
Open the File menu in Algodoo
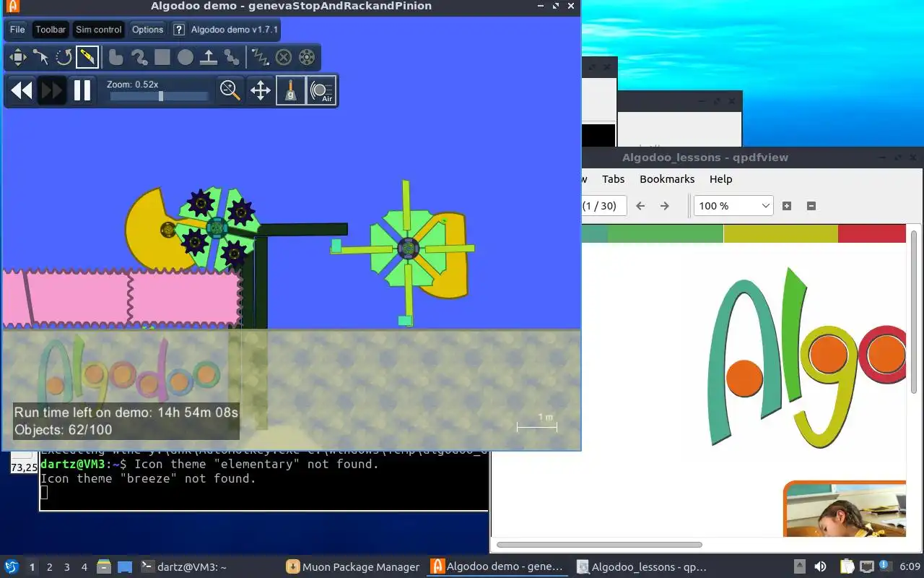coord(17,30)
